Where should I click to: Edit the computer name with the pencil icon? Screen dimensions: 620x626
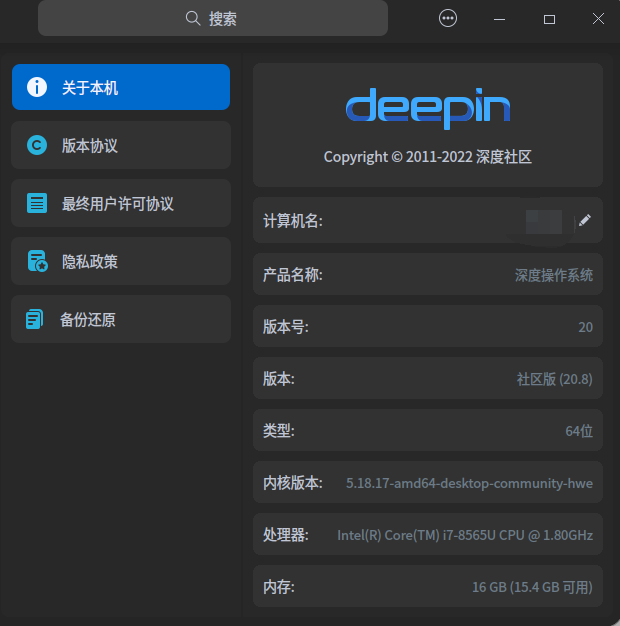(x=584, y=220)
